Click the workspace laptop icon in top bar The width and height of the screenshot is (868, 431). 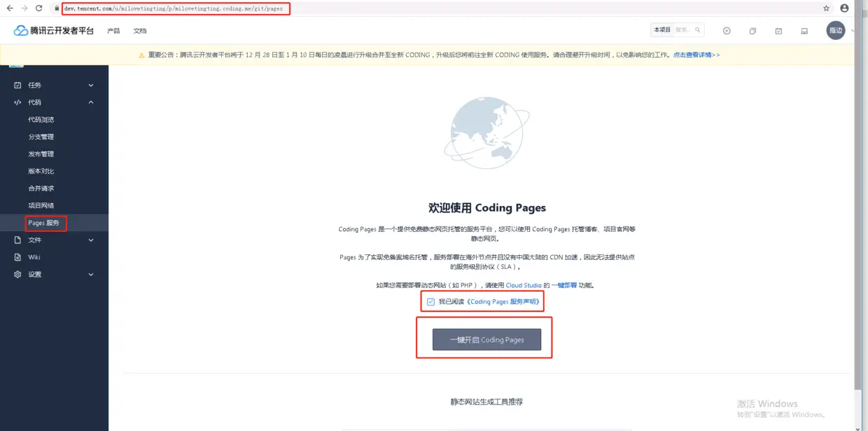click(805, 32)
